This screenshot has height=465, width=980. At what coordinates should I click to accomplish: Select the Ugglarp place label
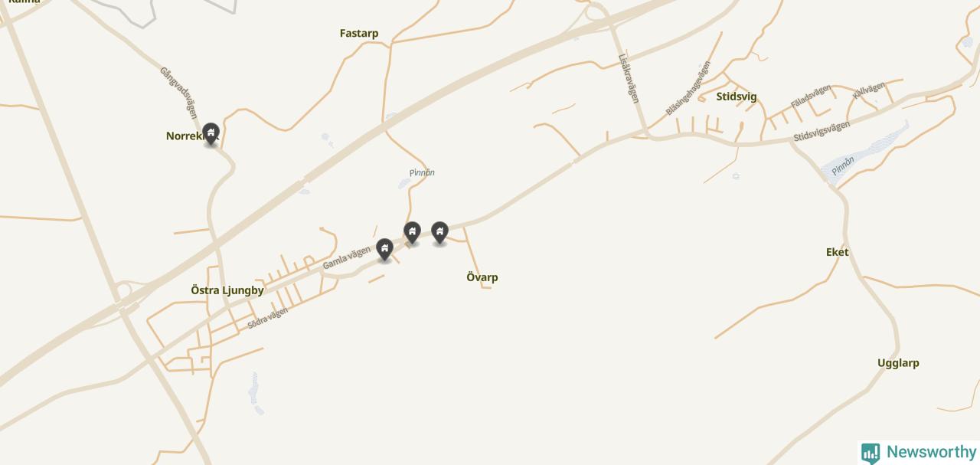pos(898,363)
